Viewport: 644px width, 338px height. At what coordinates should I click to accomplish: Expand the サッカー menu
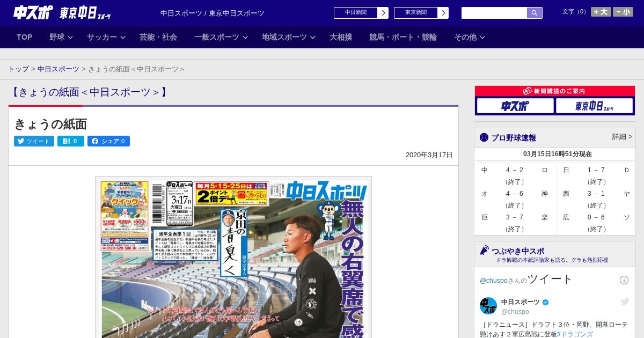pos(106,37)
